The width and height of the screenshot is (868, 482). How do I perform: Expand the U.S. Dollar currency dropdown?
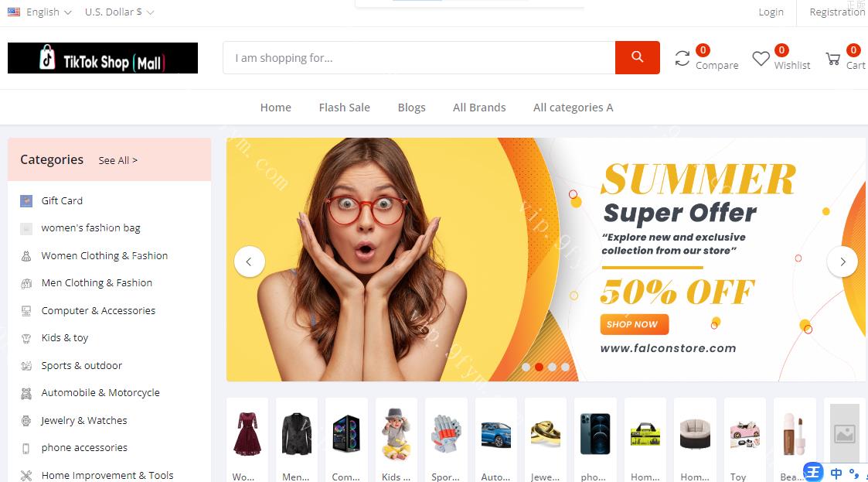[119, 12]
